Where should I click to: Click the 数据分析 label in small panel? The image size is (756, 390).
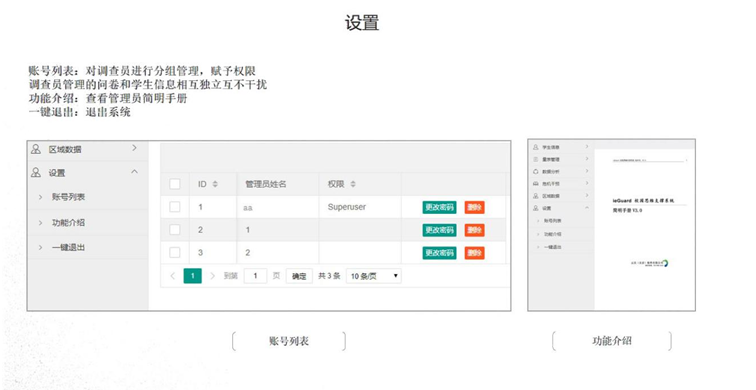coord(551,172)
